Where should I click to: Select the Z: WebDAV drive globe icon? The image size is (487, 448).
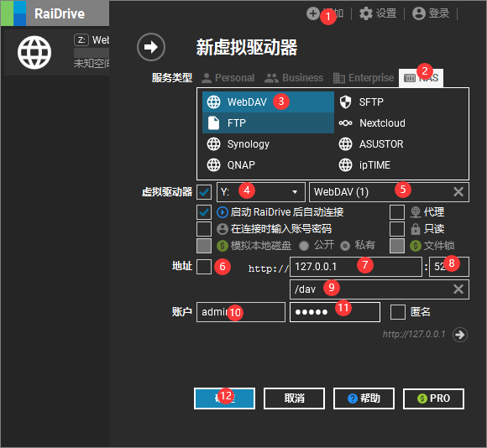(x=34, y=52)
